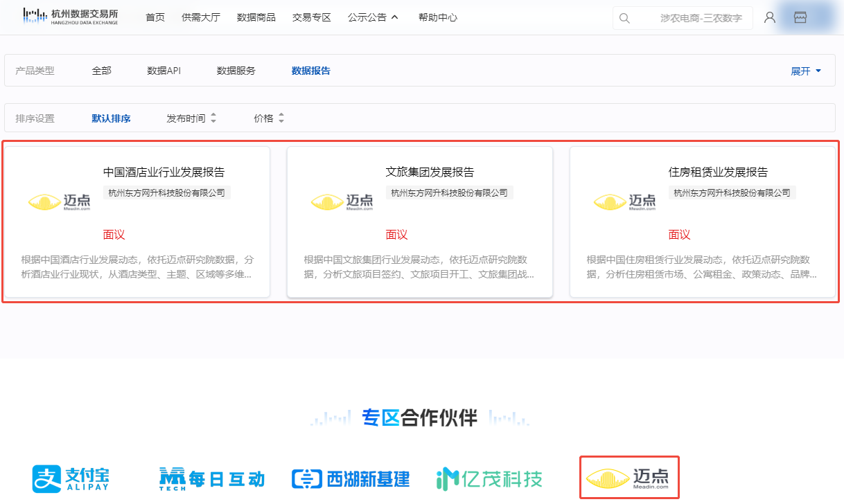Click the Alipay partner logo

pos(71,478)
